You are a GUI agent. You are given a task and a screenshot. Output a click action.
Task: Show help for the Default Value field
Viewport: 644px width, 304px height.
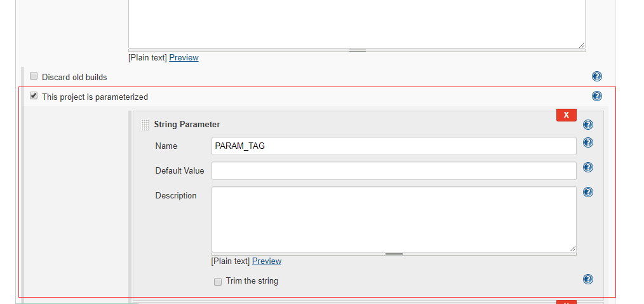(x=588, y=168)
